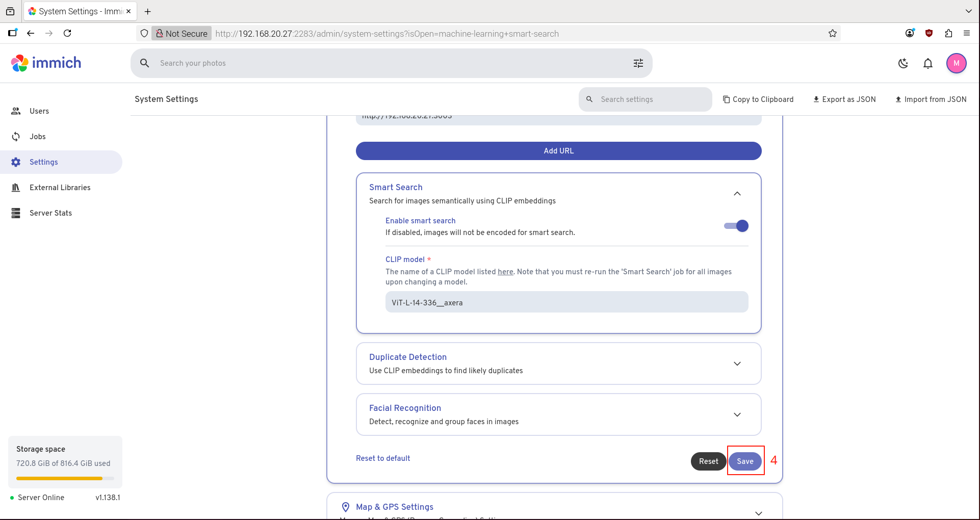This screenshot has height=520, width=980.
Task: Disable the Enable smart search switch
Action: coord(736,226)
